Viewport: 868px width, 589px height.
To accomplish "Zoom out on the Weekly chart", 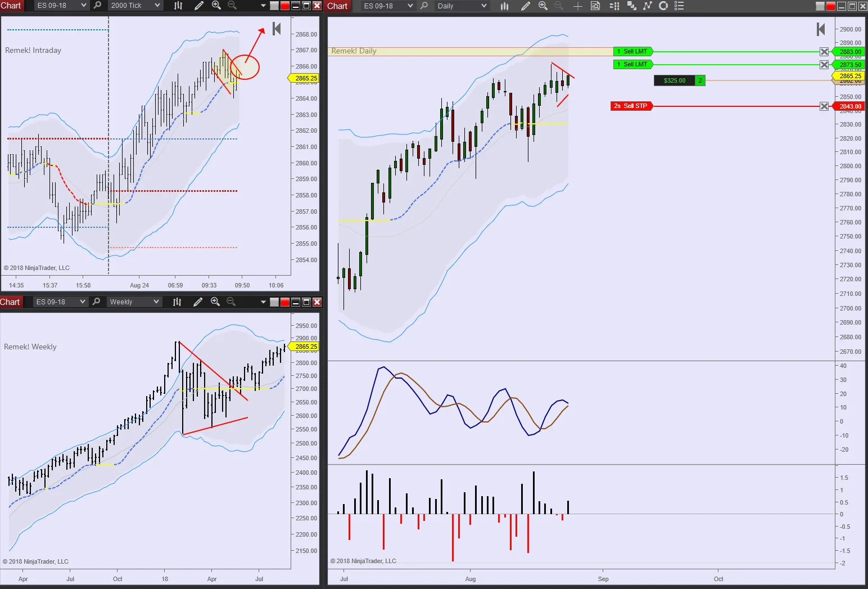I will click(231, 302).
